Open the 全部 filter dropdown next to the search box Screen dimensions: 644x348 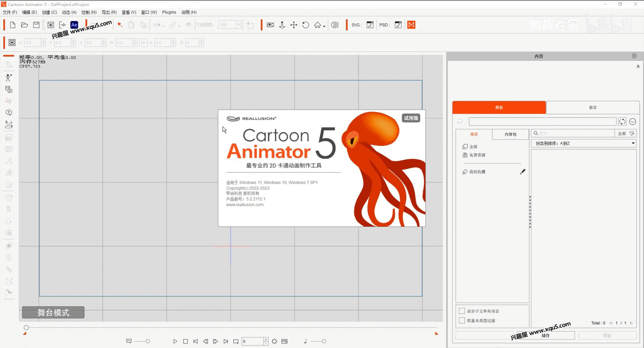pyautogui.click(x=625, y=133)
